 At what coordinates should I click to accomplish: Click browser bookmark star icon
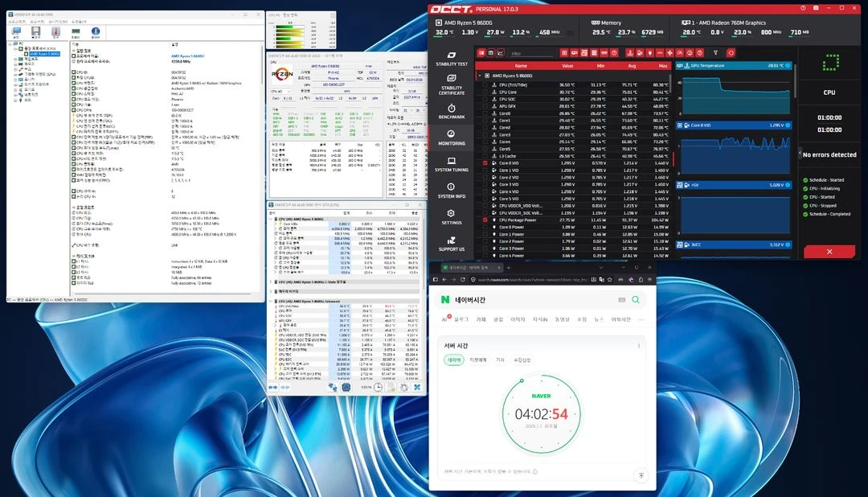[x=611, y=280]
